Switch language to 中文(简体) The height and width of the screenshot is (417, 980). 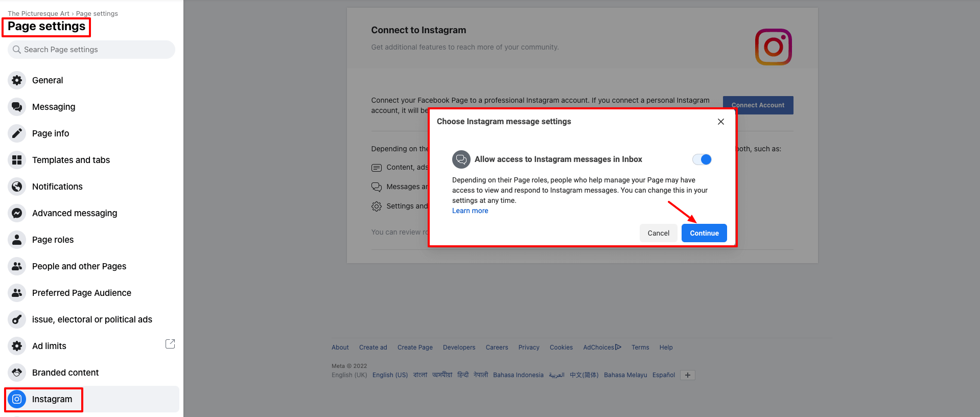[x=584, y=375]
